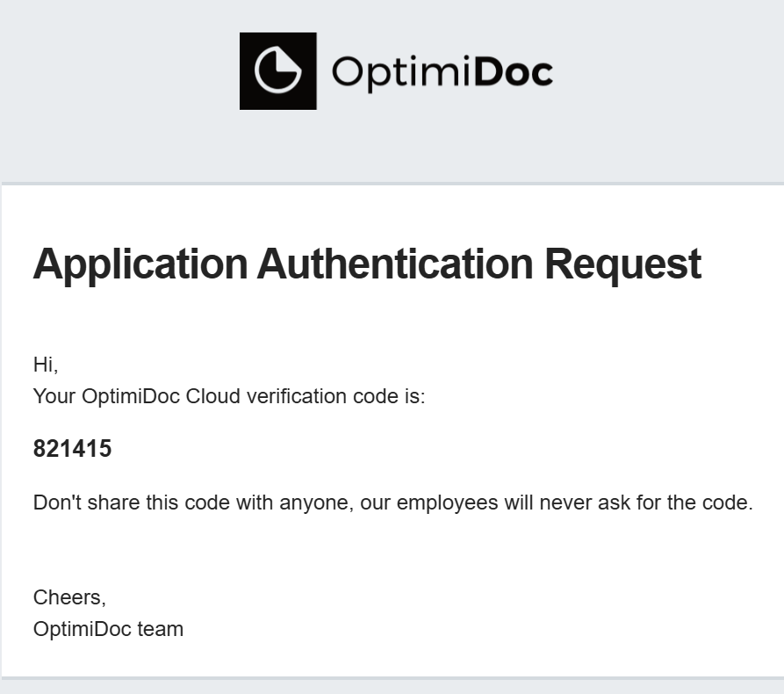784x694 pixels.
Task: Click the word "Don't" starting the warning
Action: [x=56, y=503]
